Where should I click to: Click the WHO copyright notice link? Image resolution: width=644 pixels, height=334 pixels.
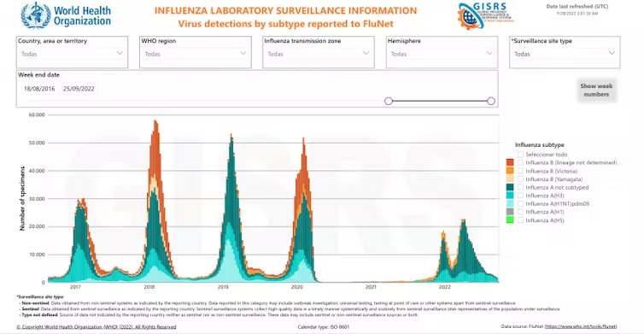point(97,327)
